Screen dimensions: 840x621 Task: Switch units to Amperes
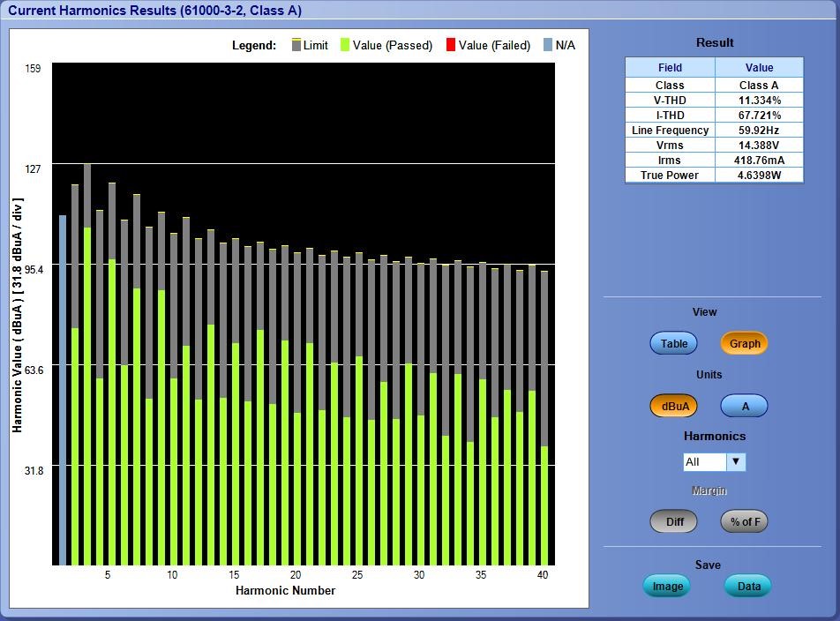coord(743,406)
